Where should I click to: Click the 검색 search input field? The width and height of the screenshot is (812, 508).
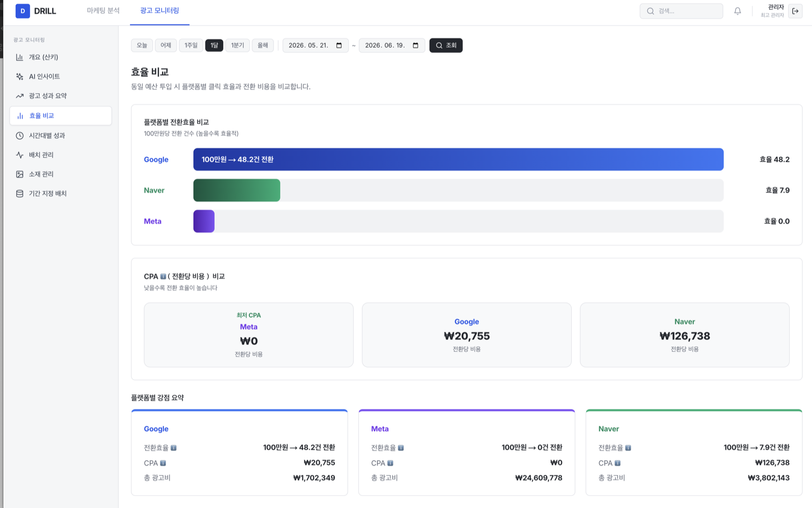(x=681, y=11)
